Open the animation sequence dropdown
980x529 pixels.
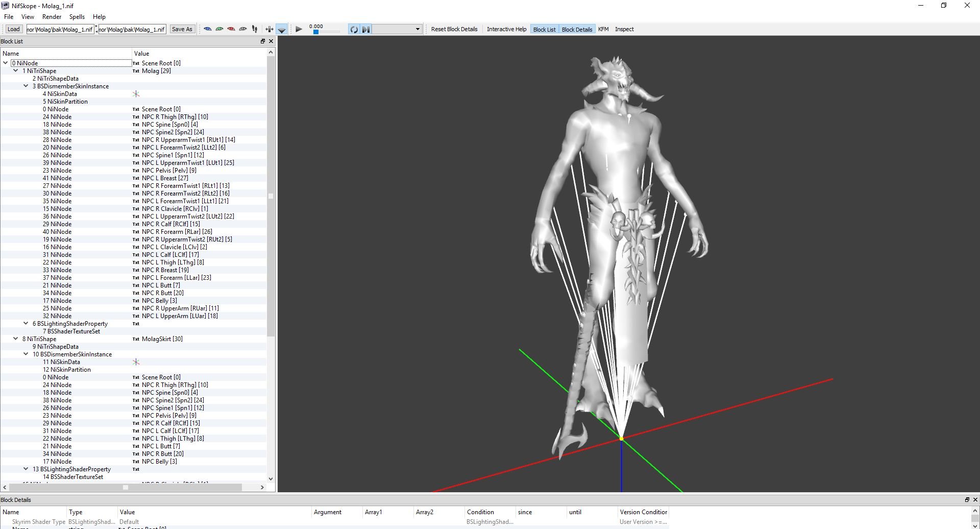(x=397, y=29)
